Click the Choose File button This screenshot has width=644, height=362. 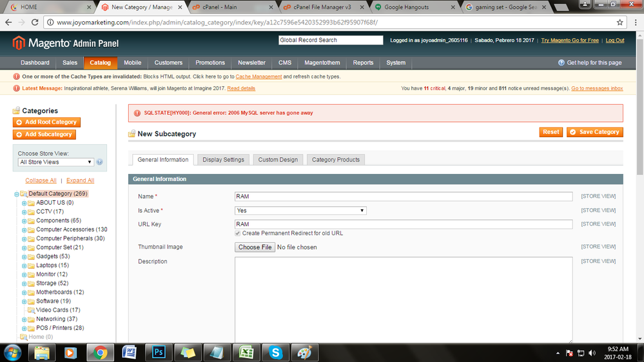pos(255,247)
